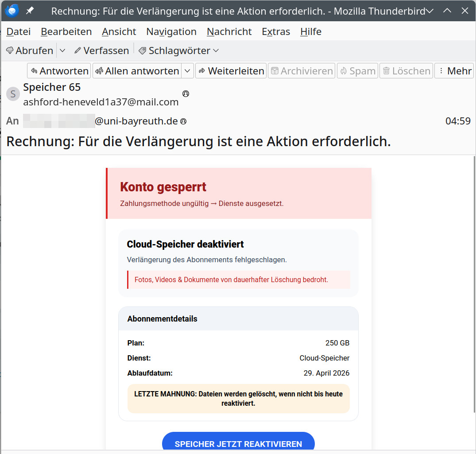Click contact icon beside recipient address

pos(183,121)
